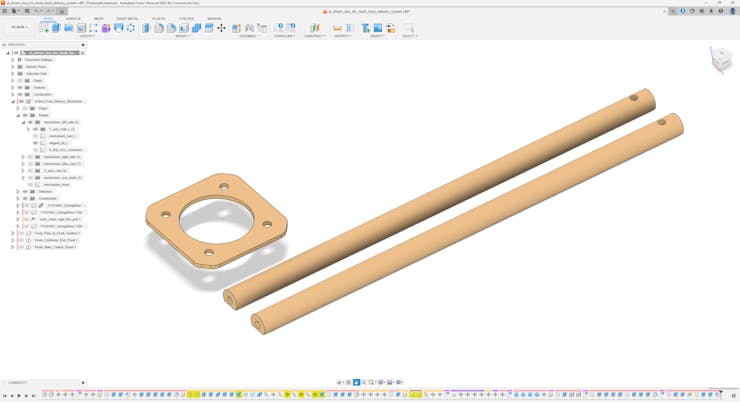This screenshot has width=740, height=402.
Task: Click the Create Sketch tool icon
Action: [44, 28]
